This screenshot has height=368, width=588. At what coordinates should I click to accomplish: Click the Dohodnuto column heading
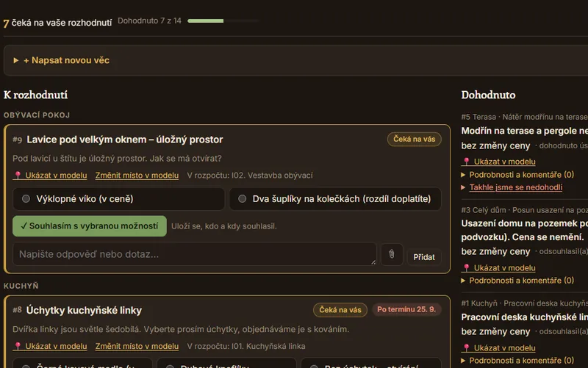(x=488, y=95)
